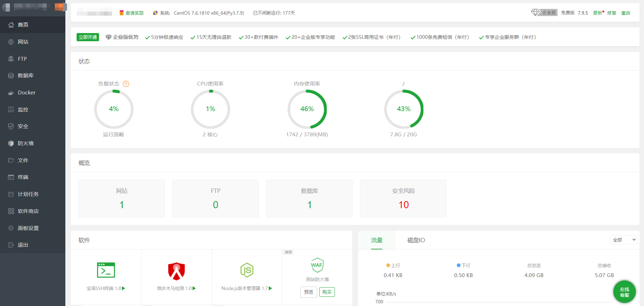Select the 流量 traffic tab
Image resolution: width=644 pixels, height=306 pixels.
click(376, 240)
